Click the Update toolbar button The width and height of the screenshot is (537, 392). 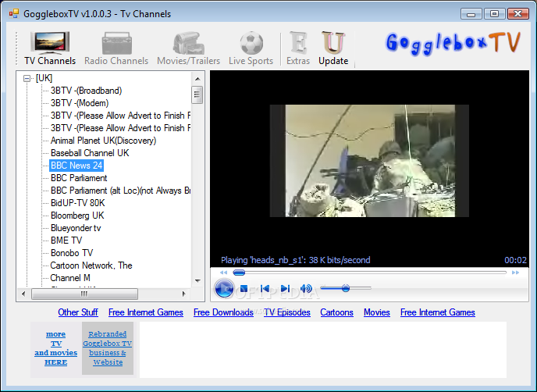pyautogui.click(x=333, y=48)
